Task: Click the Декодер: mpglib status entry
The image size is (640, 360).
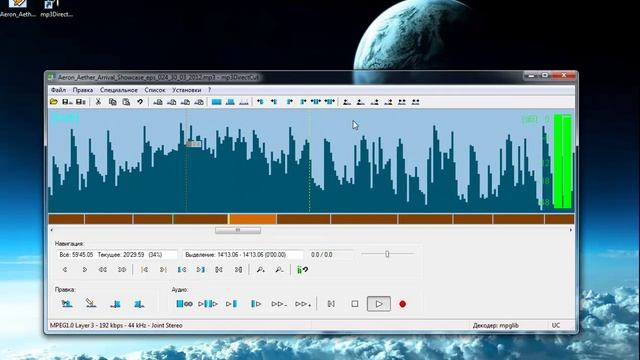Action: coord(496,325)
